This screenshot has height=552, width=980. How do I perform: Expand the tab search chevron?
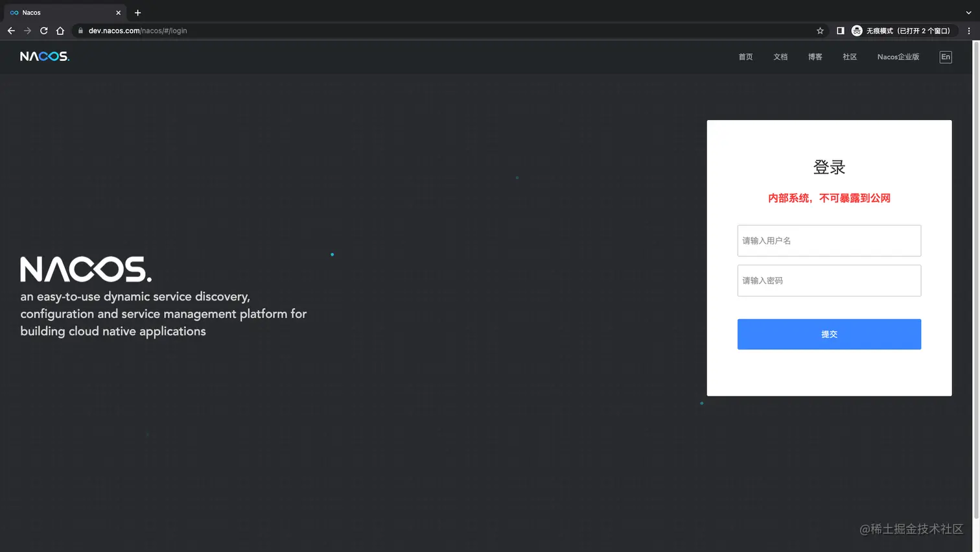point(968,12)
